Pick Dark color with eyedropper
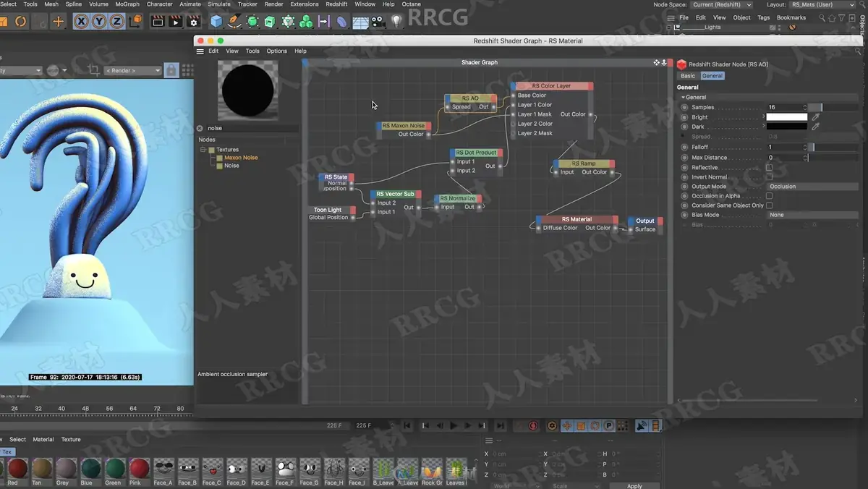The height and width of the screenshot is (489, 868). tap(816, 127)
